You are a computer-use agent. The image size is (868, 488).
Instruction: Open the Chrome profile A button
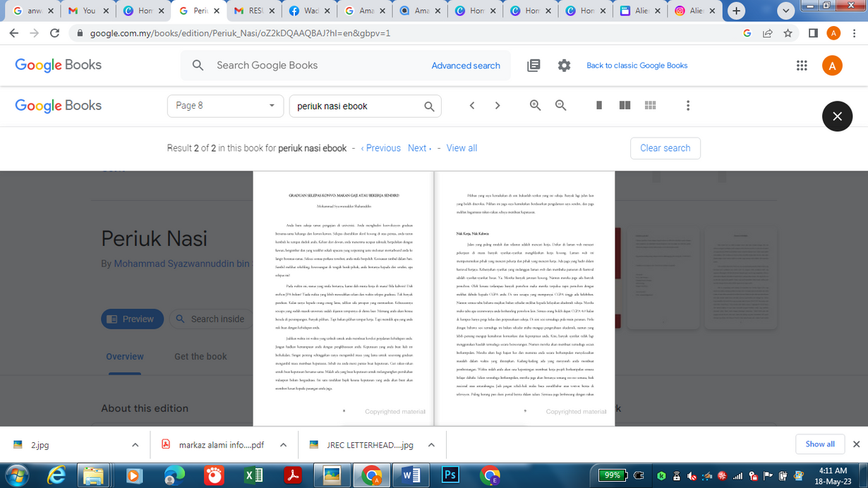(x=833, y=33)
